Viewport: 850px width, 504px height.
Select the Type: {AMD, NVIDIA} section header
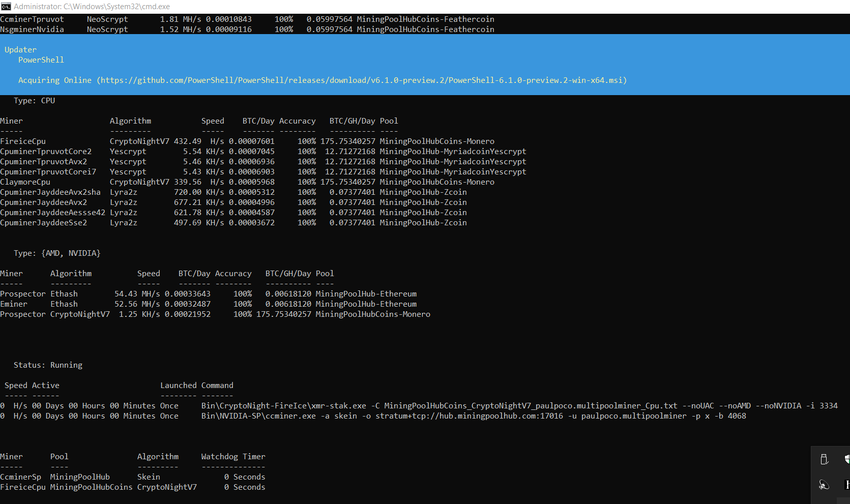(x=57, y=253)
